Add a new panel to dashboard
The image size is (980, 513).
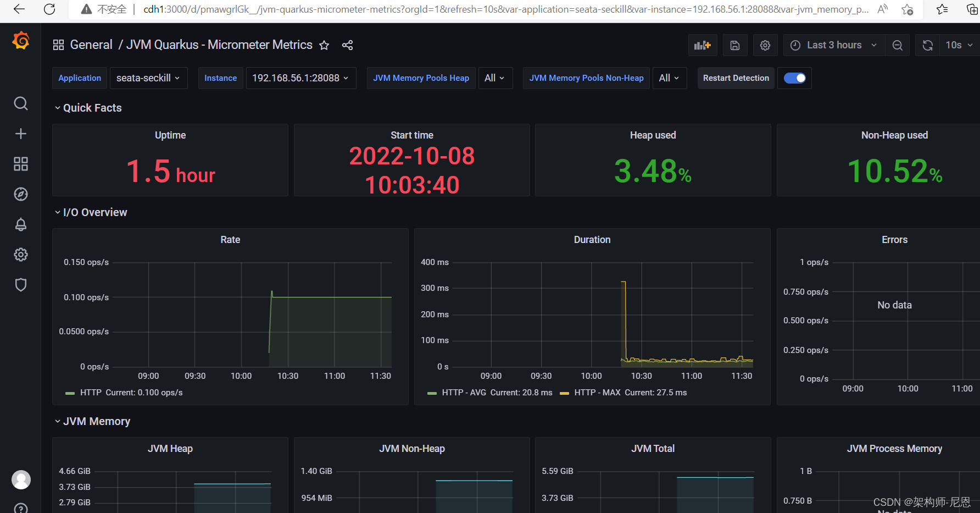703,45
